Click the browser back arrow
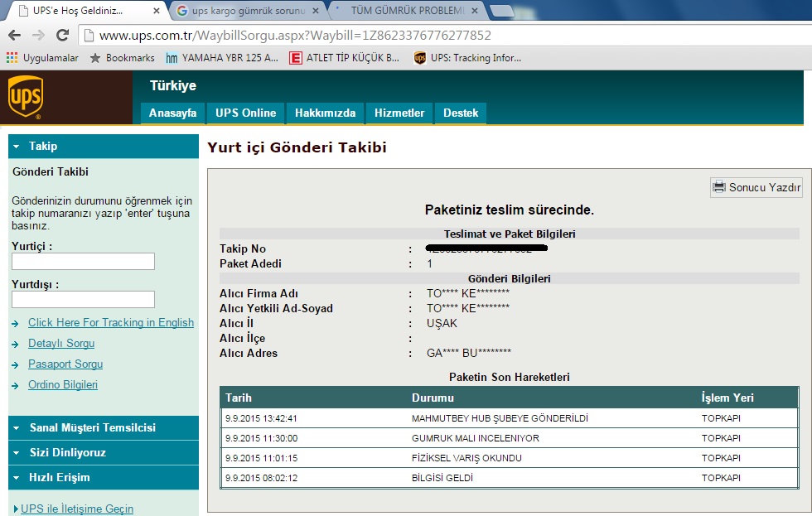The width and height of the screenshot is (812, 516). click(x=14, y=36)
